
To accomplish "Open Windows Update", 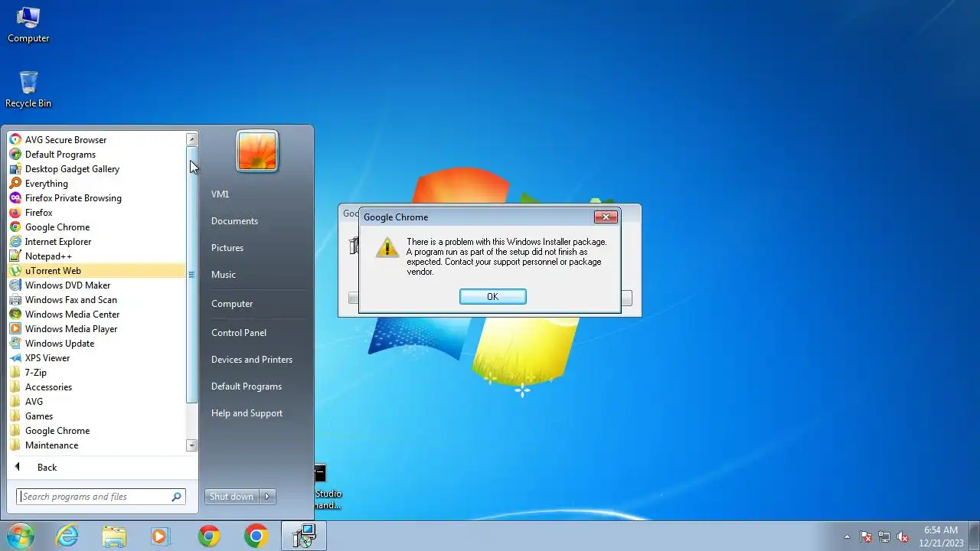I will tap(96, 344).
